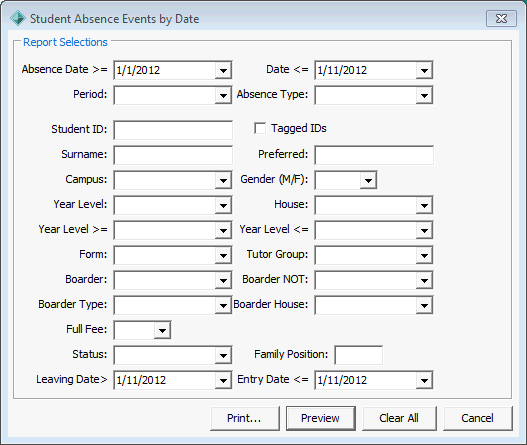Click the diamond app icon in title bar

tap(17, 18)
